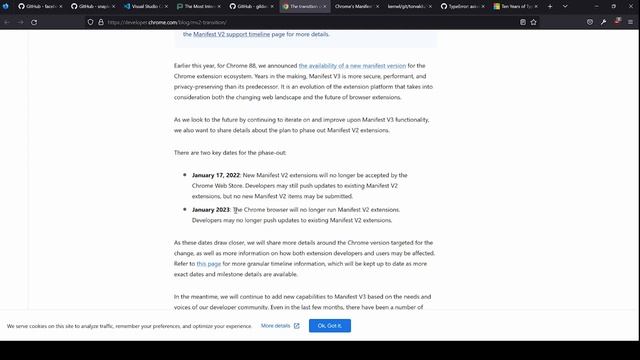Switch to the third GitHub tab
The image size is (640, 360).
[x=251, y=6]
